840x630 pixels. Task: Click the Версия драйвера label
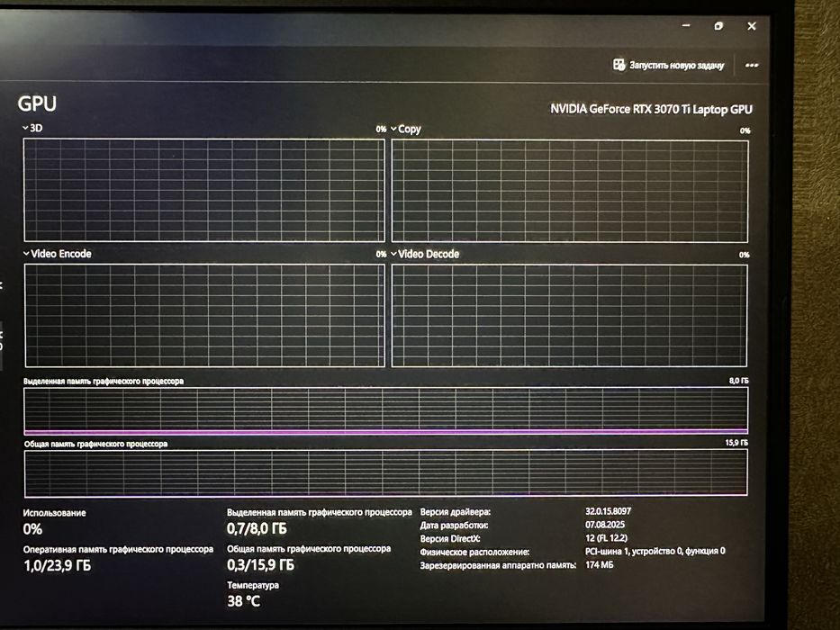(455, 511)
